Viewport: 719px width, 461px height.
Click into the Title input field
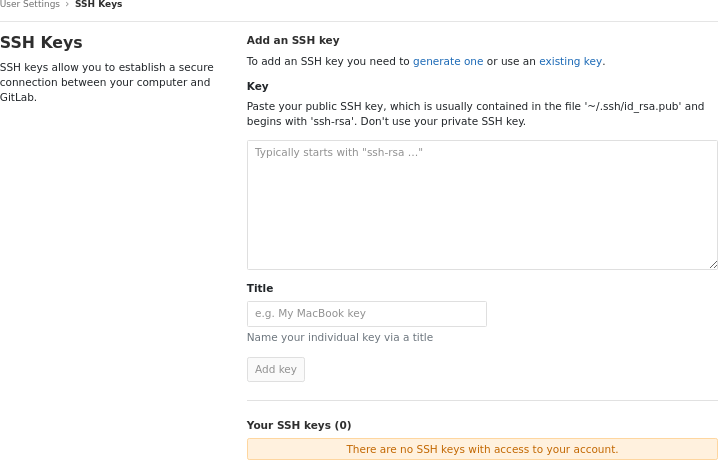click(366, 314)
